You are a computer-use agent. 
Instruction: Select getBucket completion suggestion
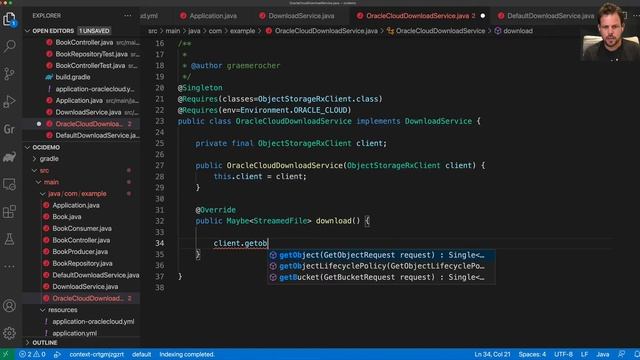click(382, 277)
